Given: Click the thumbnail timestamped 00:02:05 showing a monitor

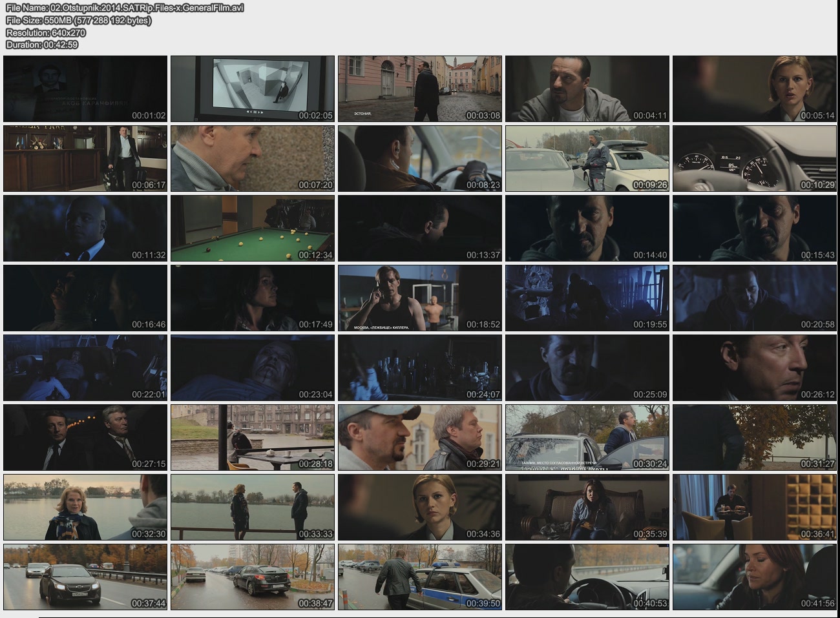Looking at the screenshot, I should (x=253, y=88).
